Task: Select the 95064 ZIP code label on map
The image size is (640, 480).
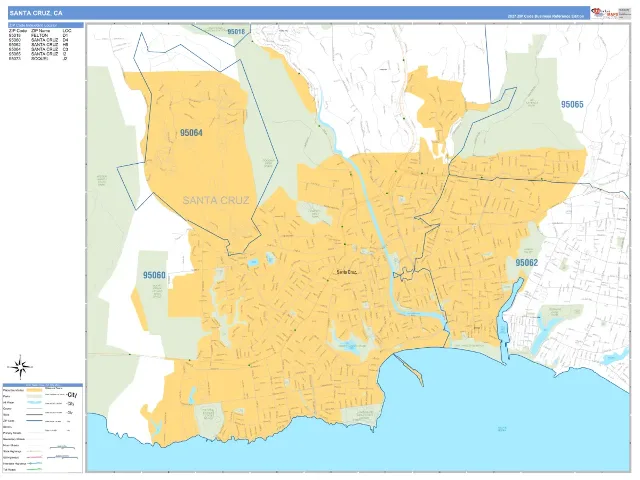Action: tap(191, 133)
